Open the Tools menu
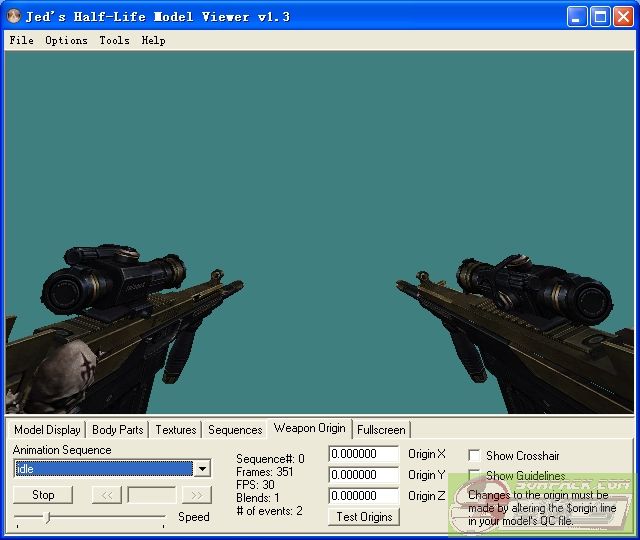640x540 pixels. [114, 40]
